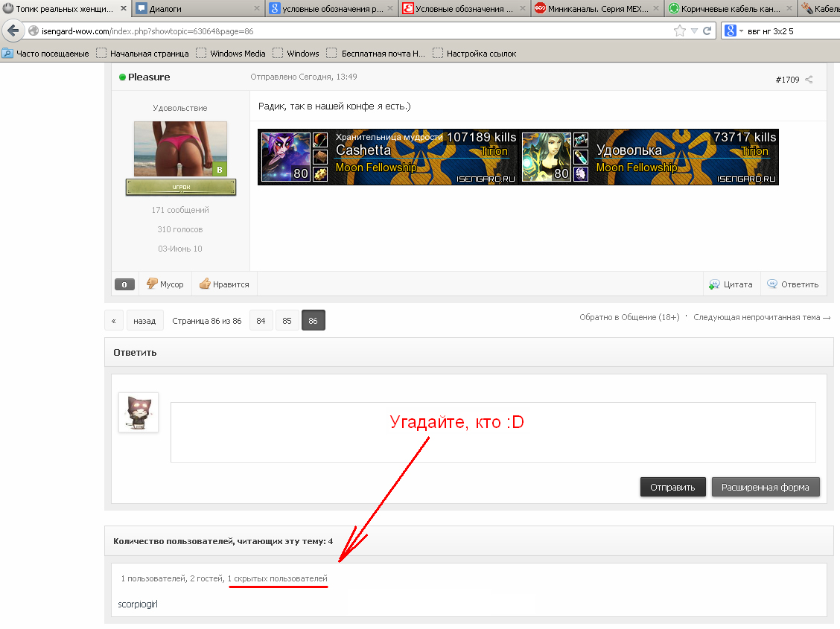The image size is (840, 629).
Task: Open the Cashetta character signature banner
Action: tap(388, 157)
